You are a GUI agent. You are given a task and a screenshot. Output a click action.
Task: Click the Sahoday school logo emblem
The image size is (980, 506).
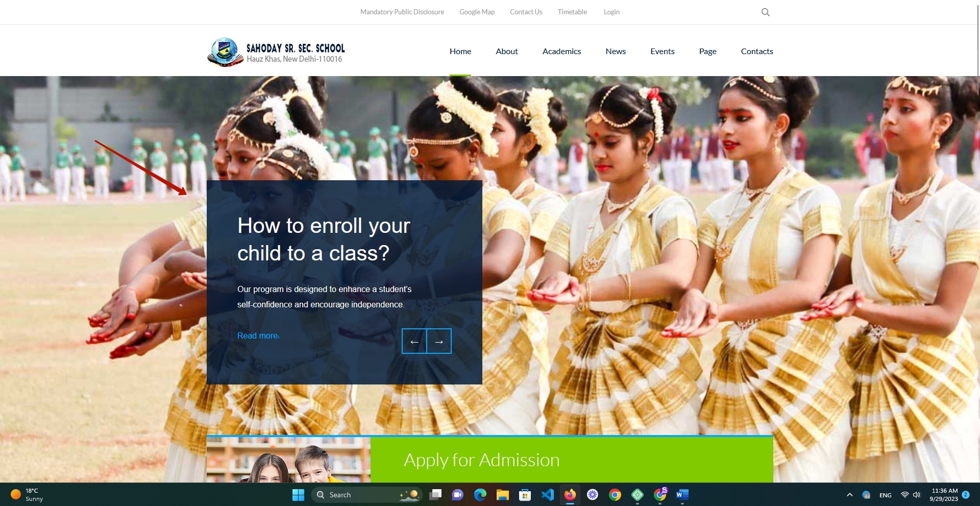pyautogui.click(x=225, y=52)
